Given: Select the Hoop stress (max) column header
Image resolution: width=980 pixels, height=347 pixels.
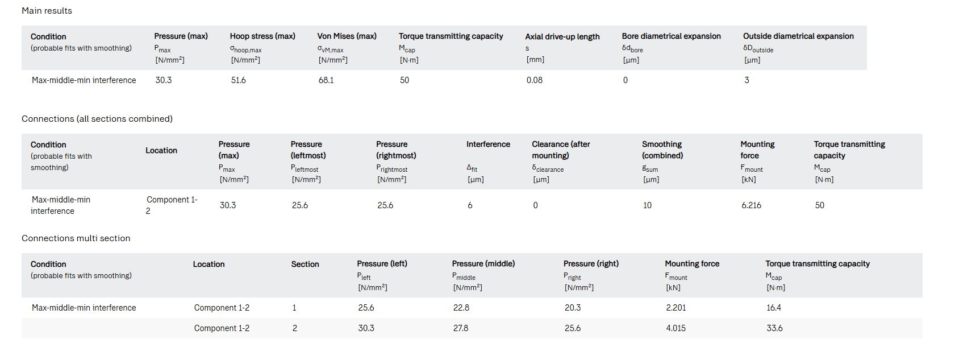Looking at the screenshot, I should [262, 36].
